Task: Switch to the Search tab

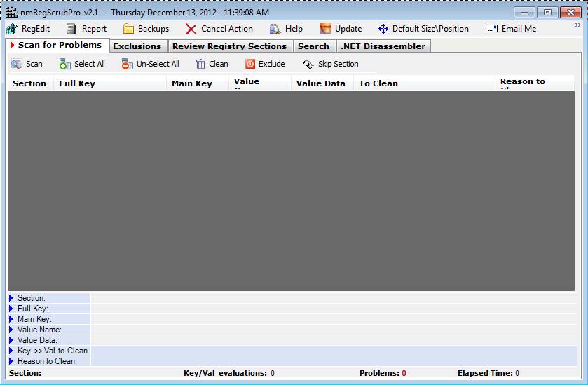Action: [313, 46]
